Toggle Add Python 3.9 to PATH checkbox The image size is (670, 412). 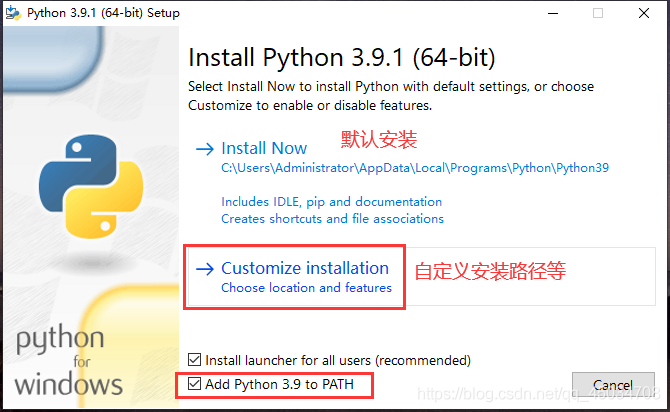[194, 383]
